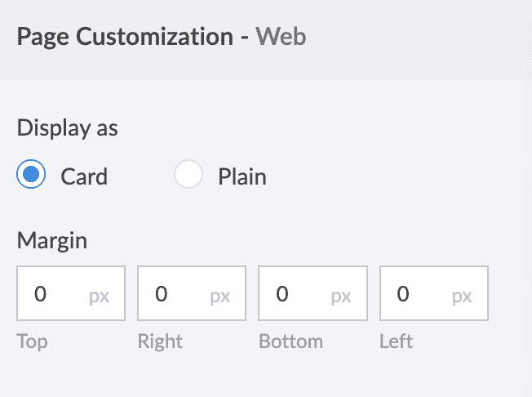532x397 pixels.
Task: Click the Web text in panel header
Action: [280, 37]
